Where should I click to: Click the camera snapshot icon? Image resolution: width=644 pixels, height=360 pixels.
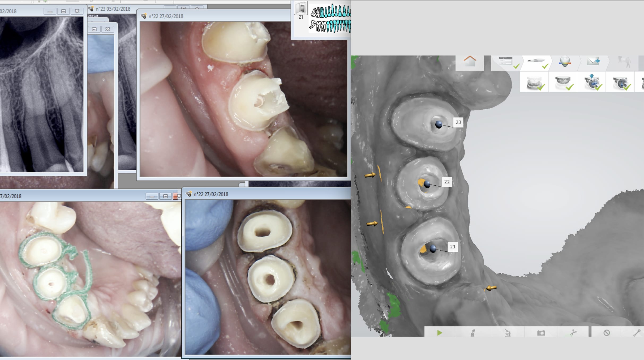click(x=541, y=333)
